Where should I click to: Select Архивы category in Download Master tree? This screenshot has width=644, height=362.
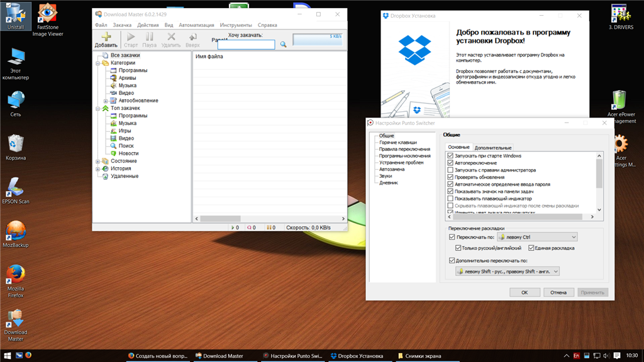[127, 78]
